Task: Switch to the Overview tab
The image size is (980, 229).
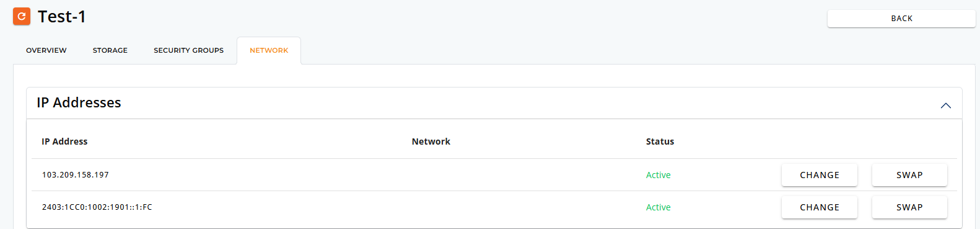Action: 46,50
